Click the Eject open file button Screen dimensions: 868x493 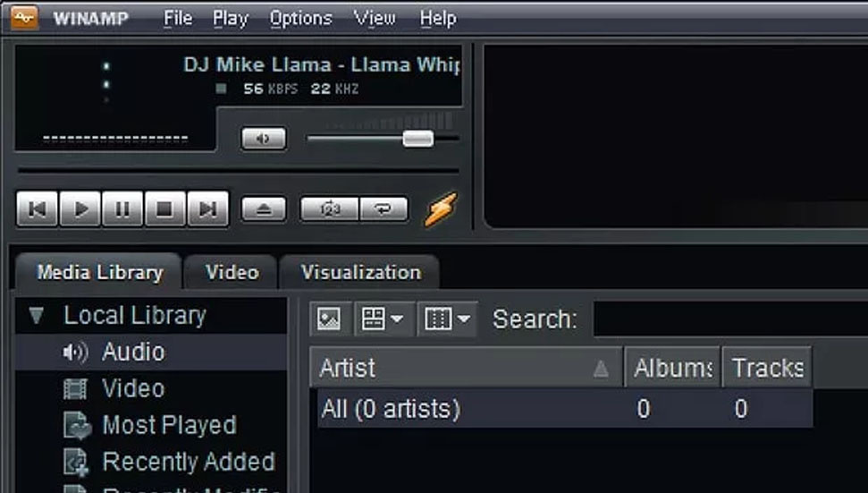[x=264, y=209]
